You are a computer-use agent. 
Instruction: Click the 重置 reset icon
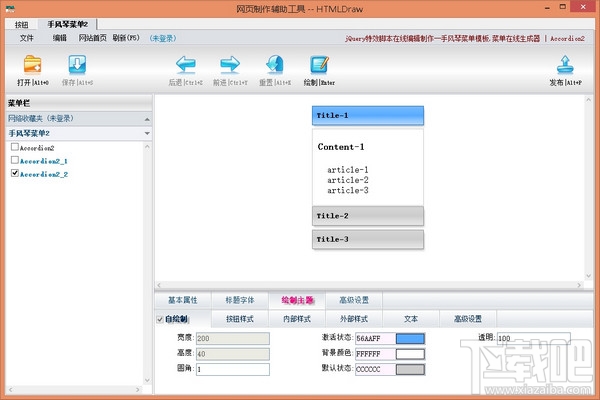(x=275, y=64)
